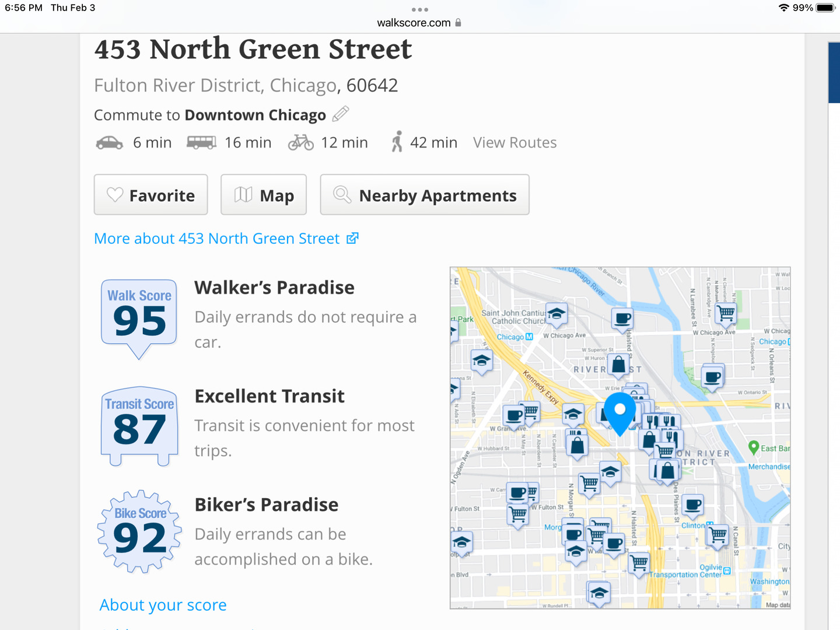
Task: Click the walking person commute icon
Action: [x=397, y=142]
